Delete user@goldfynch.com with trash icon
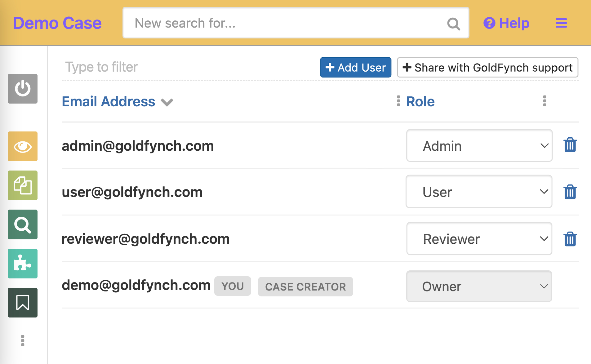This screenshot has height=364, width=591. click(x=570, y=192)
